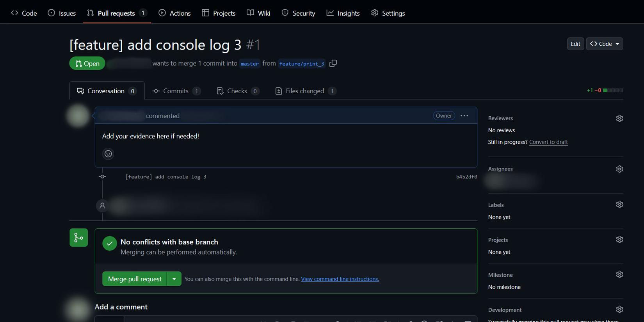The image size is (644, 322).
Task: Open the Milestone gear settings
Action: point(619,274)
